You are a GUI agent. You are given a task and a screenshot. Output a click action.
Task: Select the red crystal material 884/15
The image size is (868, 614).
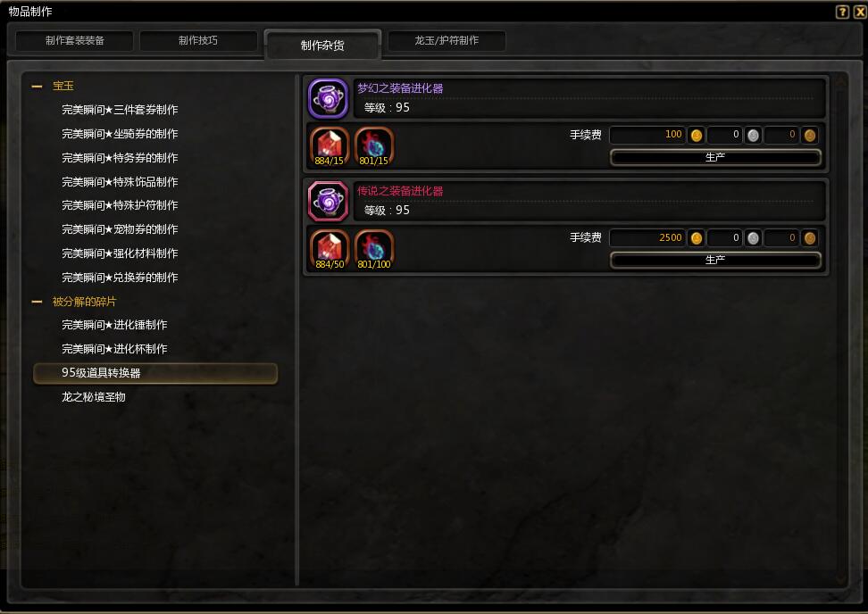click(x=330, y=146)
